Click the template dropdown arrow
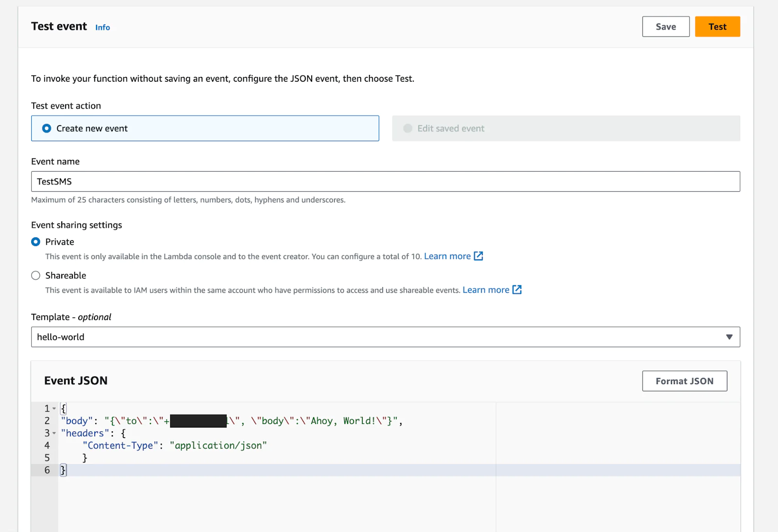Screen dimensions: 778x532 click(729, 337)
